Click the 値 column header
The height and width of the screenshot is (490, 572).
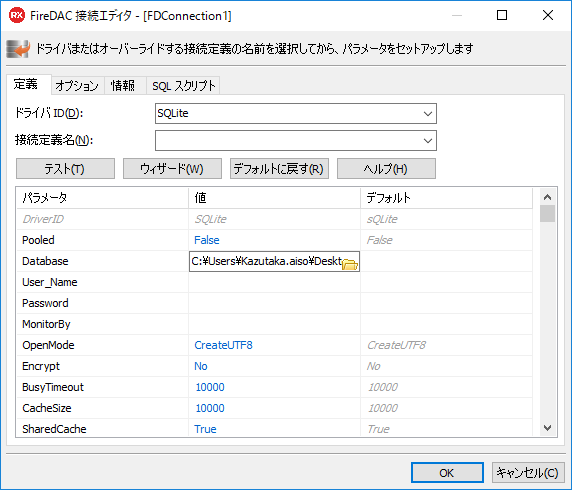275,198
